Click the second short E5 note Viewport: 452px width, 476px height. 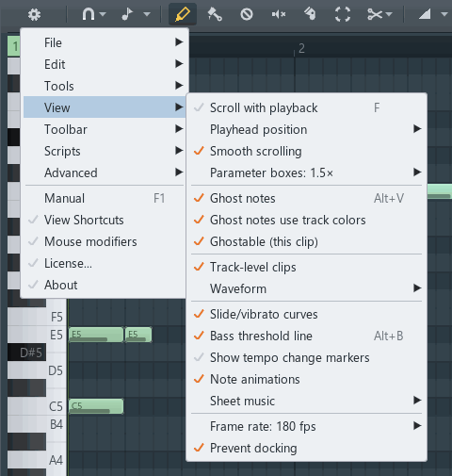[x=138, y=335]
